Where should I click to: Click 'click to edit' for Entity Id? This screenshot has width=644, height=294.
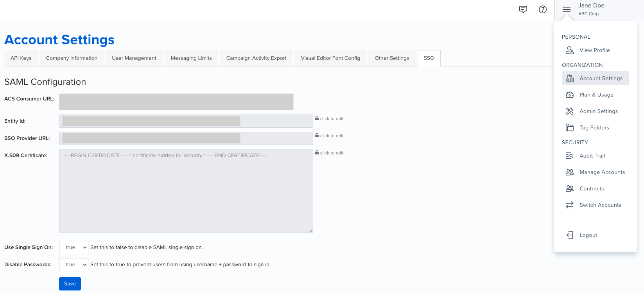click(x=332, y=118)
